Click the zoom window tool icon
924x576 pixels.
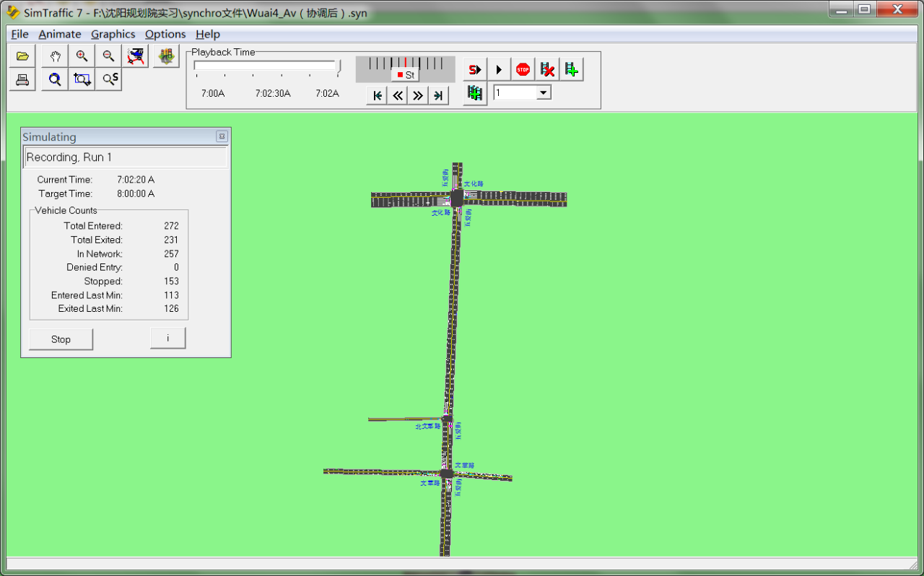pos(82,79)
